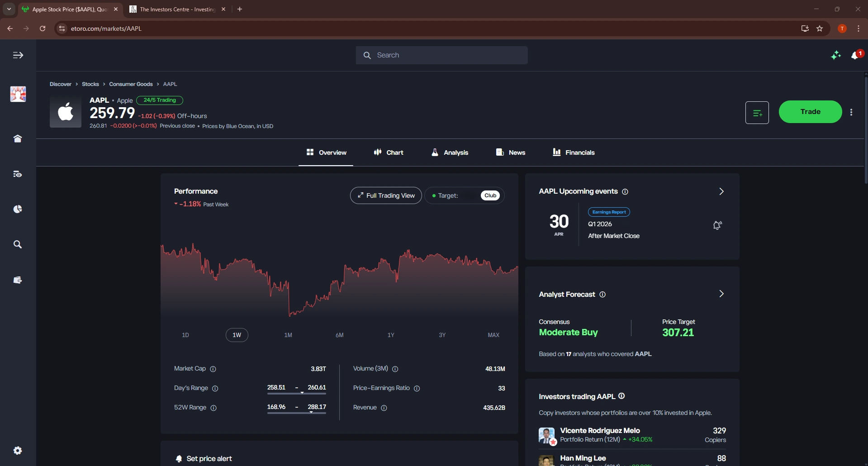This screenshot has width=868, height=466.
Task: Open Full Trading View
Action: (x=386, y=195)
